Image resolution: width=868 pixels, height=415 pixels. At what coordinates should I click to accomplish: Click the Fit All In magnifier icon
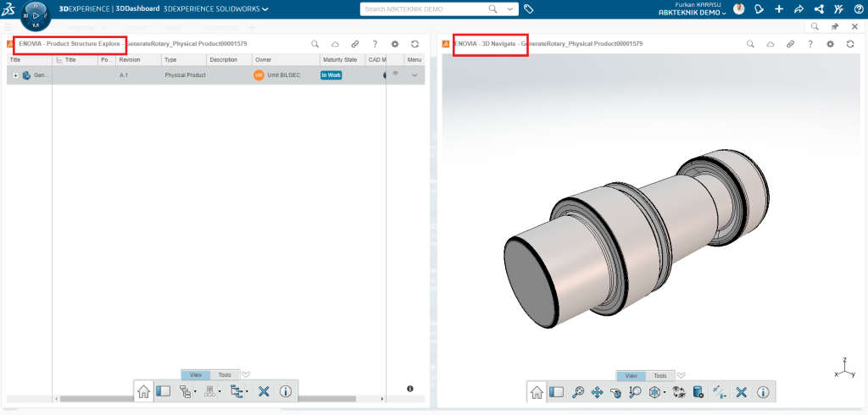[578, 392]
